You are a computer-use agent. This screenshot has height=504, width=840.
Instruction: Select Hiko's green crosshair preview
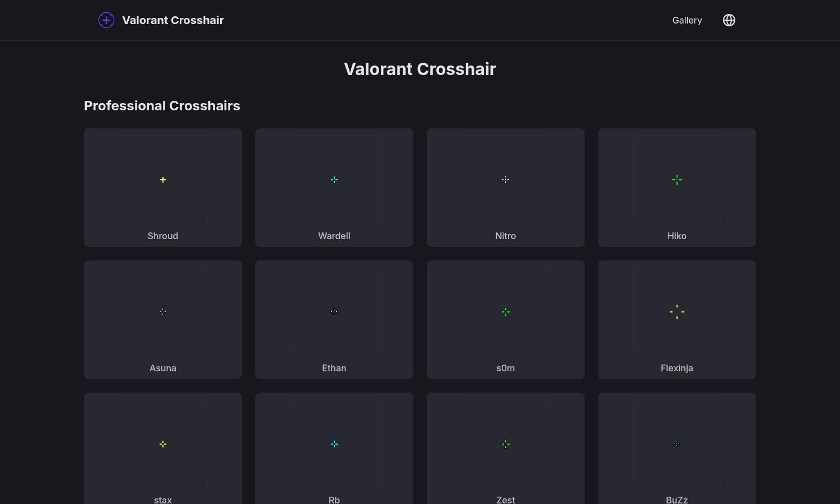[x=677, y=180]
